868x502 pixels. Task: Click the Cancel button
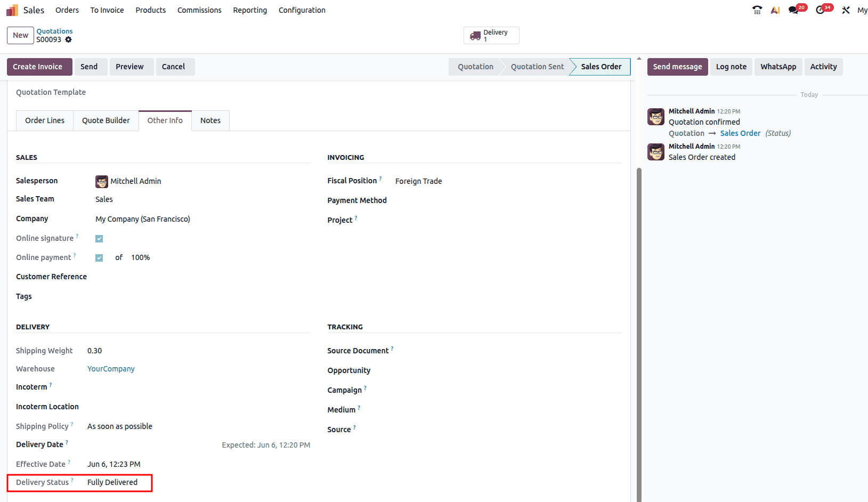175,67
